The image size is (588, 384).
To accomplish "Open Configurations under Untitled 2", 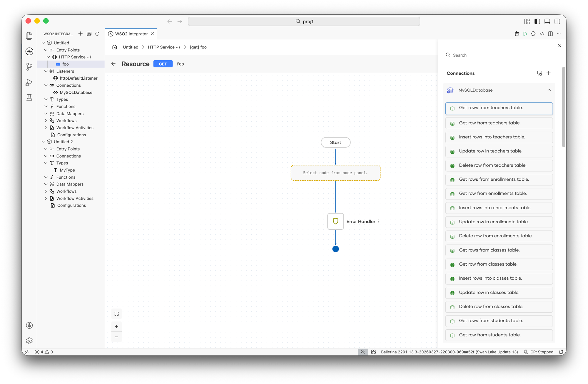I will point(71,205).
